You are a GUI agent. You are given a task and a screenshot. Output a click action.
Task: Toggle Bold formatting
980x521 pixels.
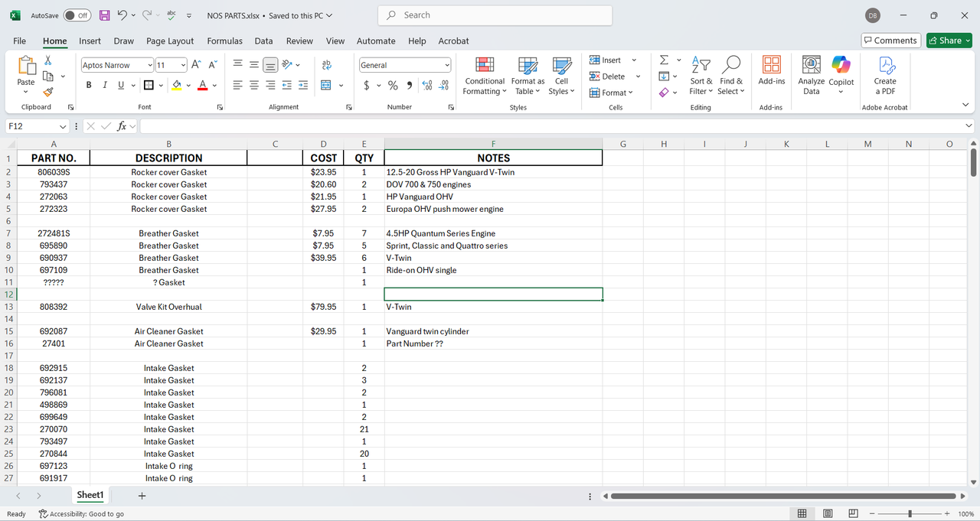[x=89, y=85]
